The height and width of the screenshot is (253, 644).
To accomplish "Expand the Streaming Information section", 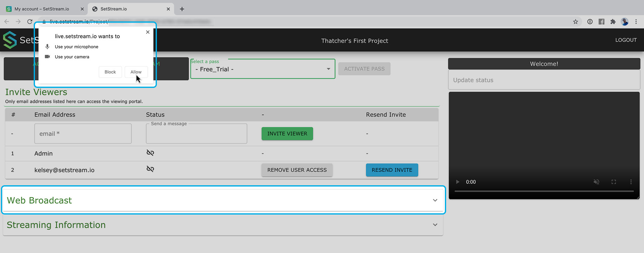I will click(x=223, y=225).
